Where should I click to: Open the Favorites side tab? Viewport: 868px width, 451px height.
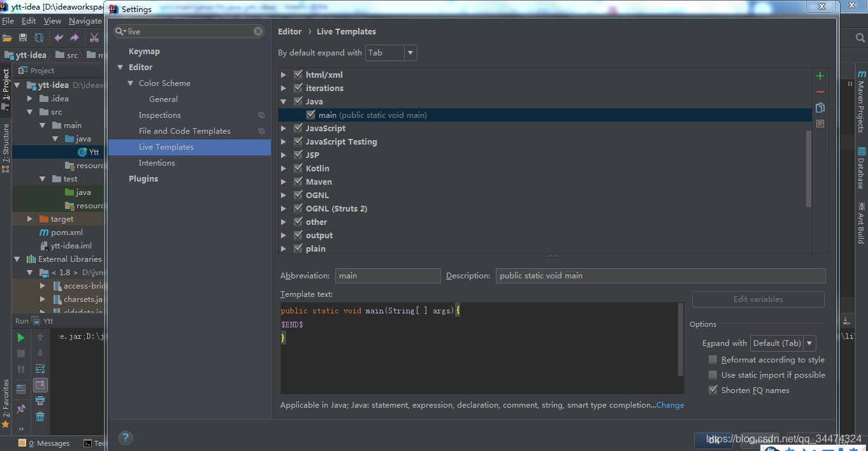click(6, 404)
